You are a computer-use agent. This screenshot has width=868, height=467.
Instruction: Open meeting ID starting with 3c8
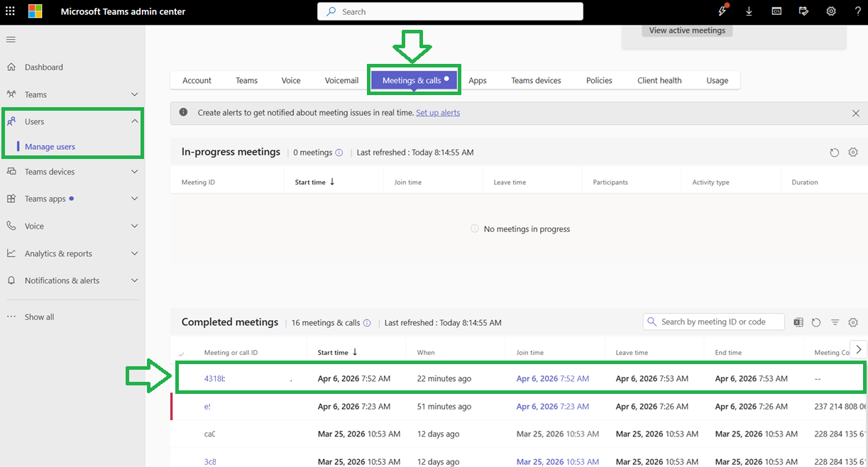[x=210, y=461]
